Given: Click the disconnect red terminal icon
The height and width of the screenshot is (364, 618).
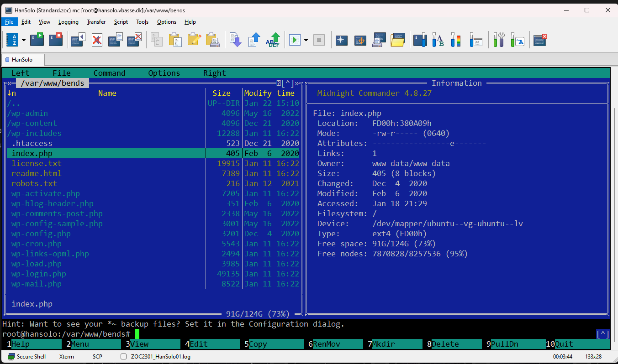Looking at the screenshot, I should 56,40.
